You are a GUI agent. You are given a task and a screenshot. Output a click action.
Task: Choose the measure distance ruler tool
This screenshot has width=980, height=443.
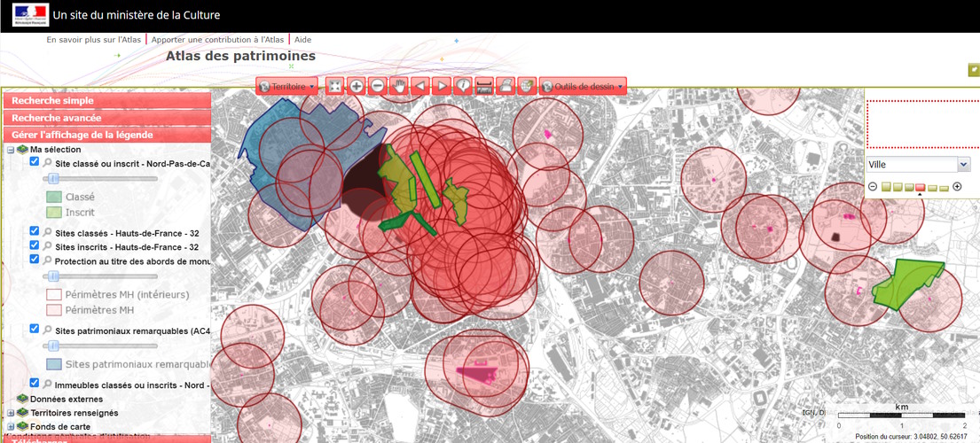(484, 86)
